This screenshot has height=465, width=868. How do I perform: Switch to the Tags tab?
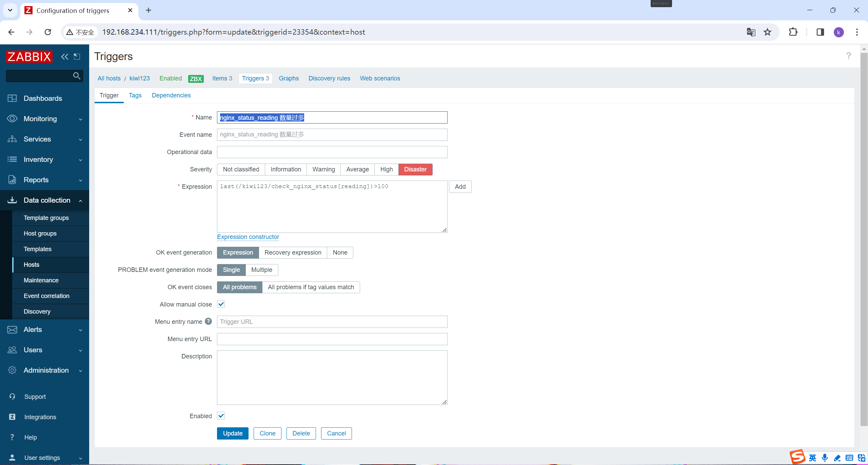tap(135, 95)
